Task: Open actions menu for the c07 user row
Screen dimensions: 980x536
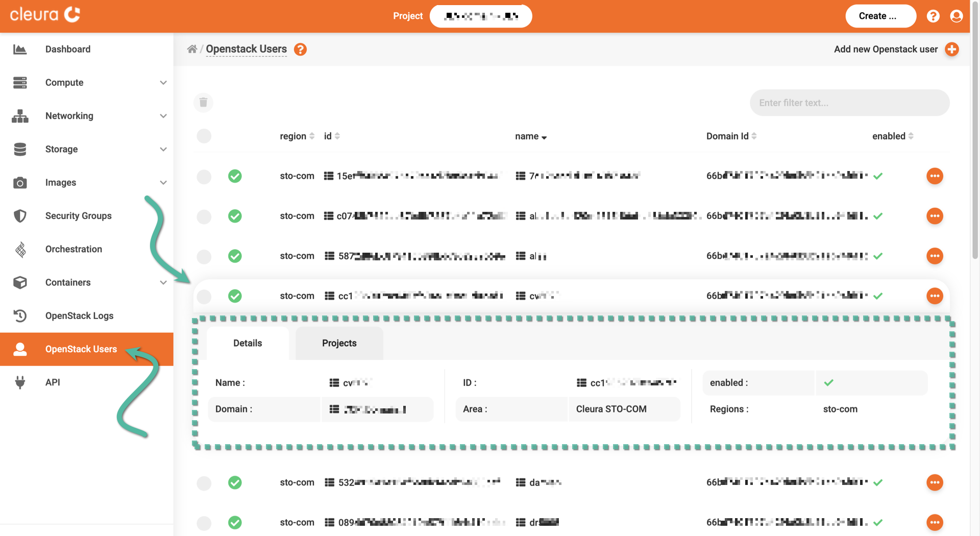Action: [x=935, y=216]
